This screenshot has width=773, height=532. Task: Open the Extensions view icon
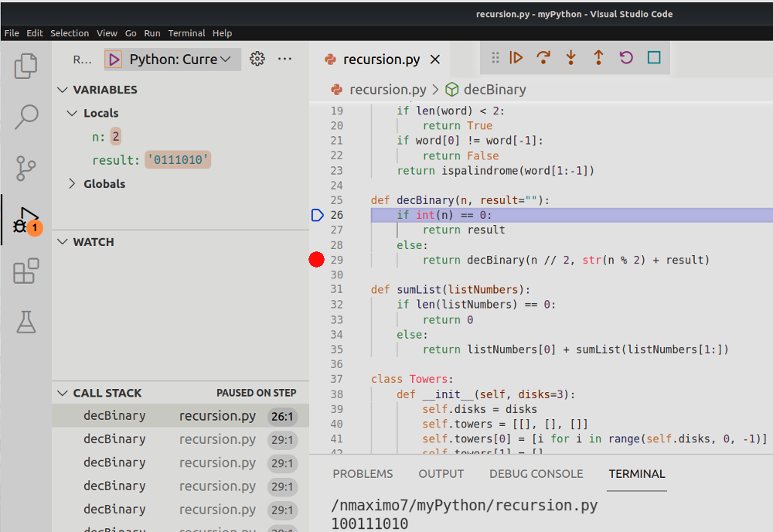[26, 271]
